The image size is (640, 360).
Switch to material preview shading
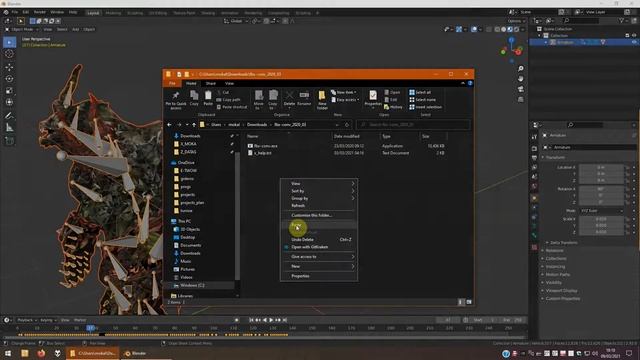point(510,29)
